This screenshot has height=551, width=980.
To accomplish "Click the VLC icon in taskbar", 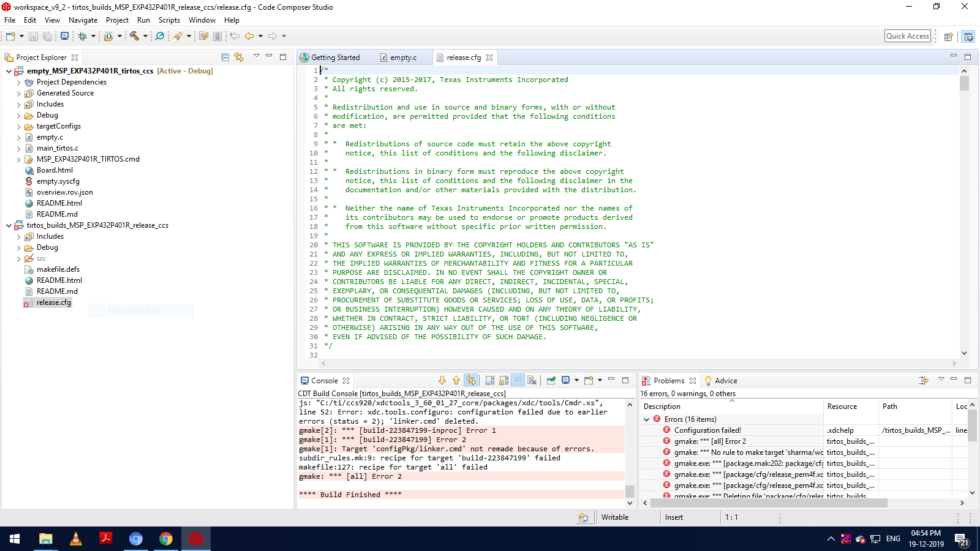I will pyautogui.click(x=76, y=539).
